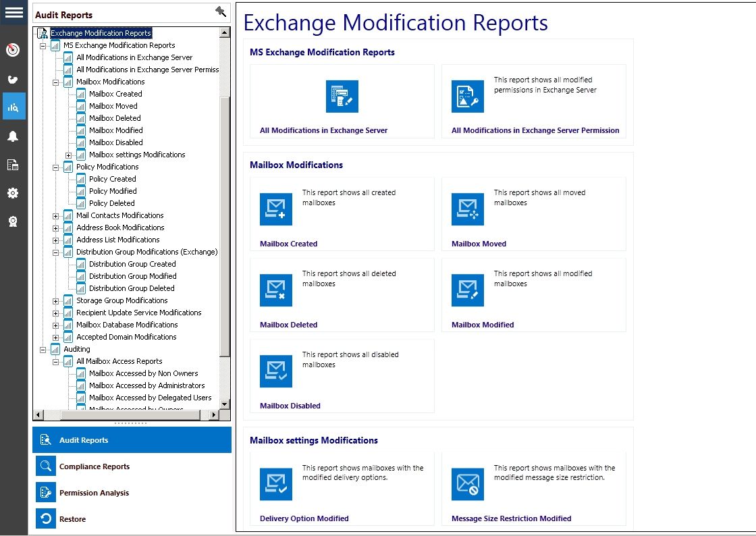Click the Mailbox Deleted report tile icon
The image size is (756, 536).
coord(276,290)
